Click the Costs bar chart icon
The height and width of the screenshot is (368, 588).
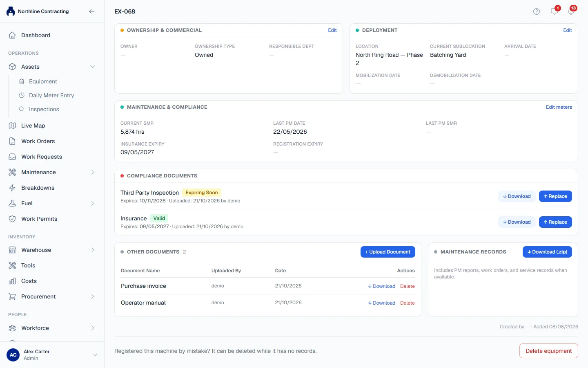(x=12, y=281)
